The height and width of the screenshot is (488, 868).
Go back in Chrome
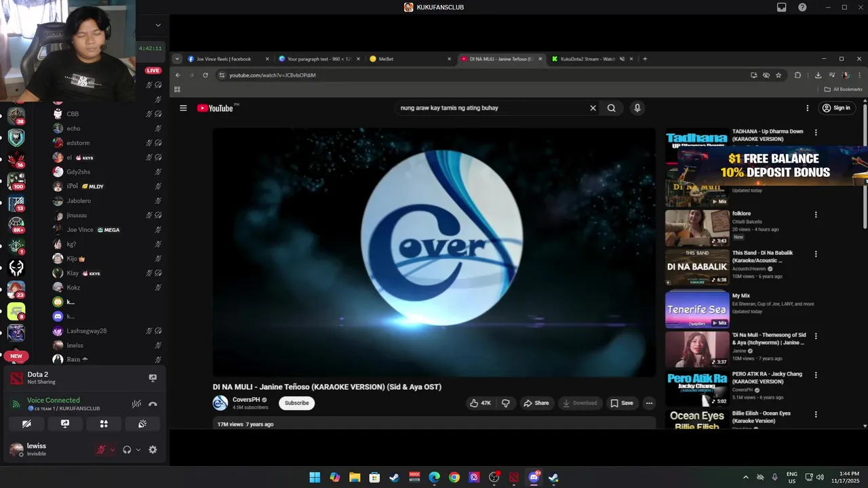(178, 75)
